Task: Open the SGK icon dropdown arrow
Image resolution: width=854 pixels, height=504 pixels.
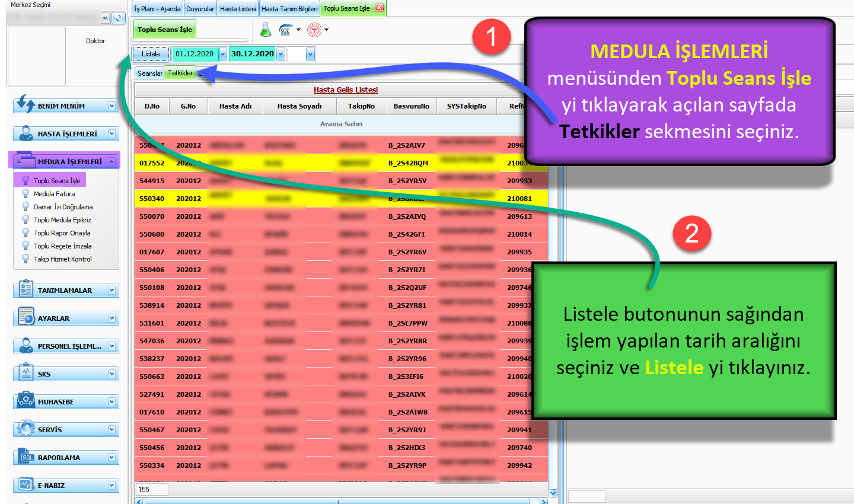Action: pos(298,30)
